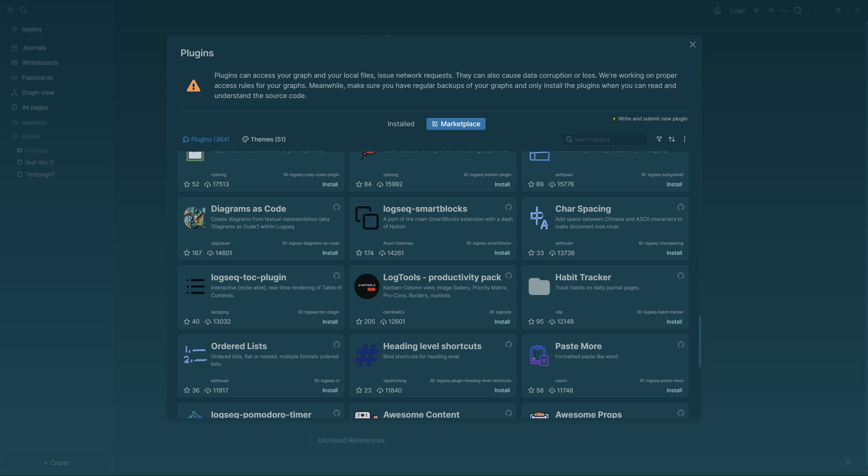
Task: Click the plugin list scrollbar
Action: pyautogui.click(x=700, y=341)
